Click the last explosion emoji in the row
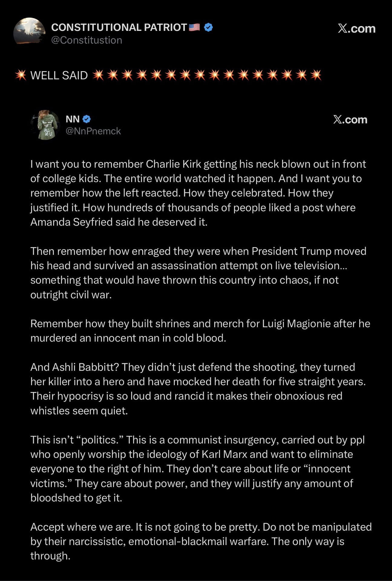392x581 pixels. [316, 75]
